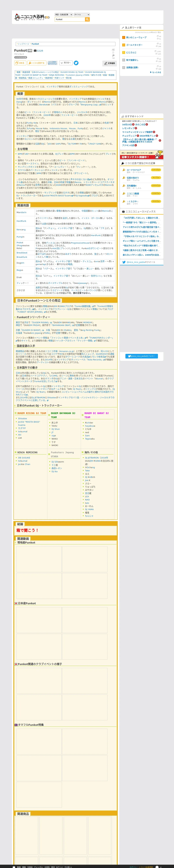Open recommended trend レモンポップ
This screenshot has height=868, width=174.
pos(128,128)
